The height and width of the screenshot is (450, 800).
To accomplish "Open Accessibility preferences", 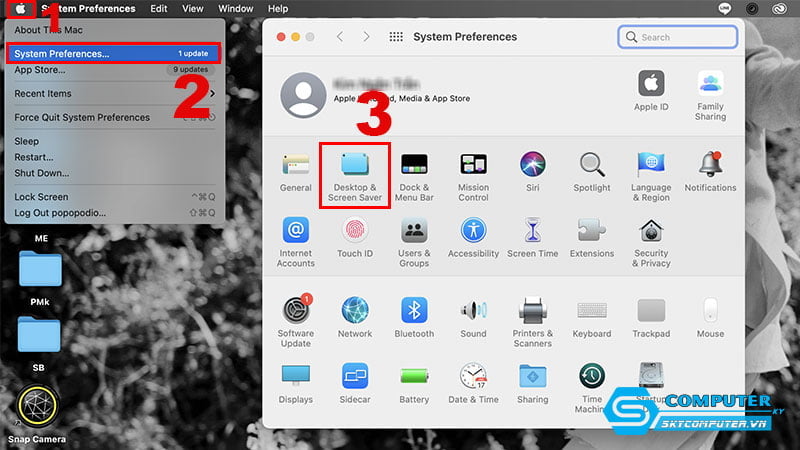I will click(x=473, y=238).
